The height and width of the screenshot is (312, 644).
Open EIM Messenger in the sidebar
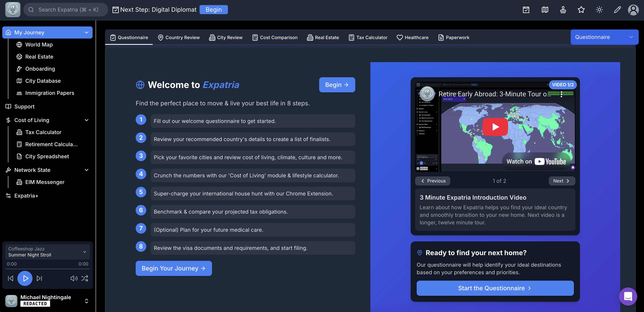coord(45,182)
